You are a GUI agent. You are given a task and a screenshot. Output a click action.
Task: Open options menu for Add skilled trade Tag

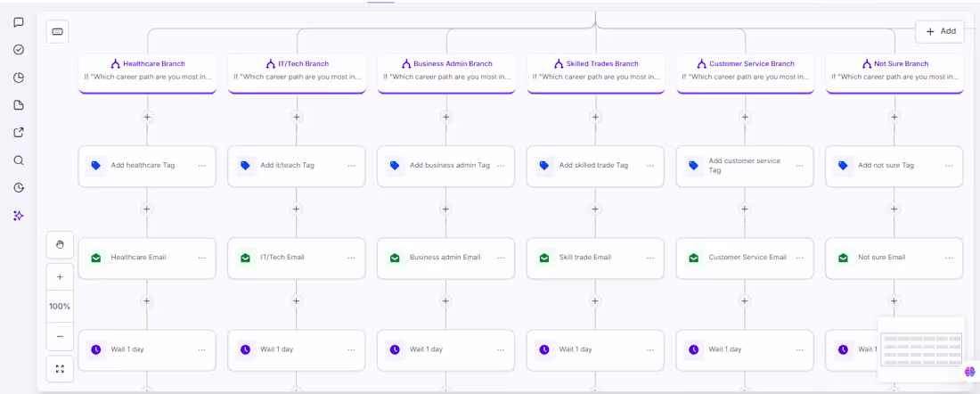[650, 166]
